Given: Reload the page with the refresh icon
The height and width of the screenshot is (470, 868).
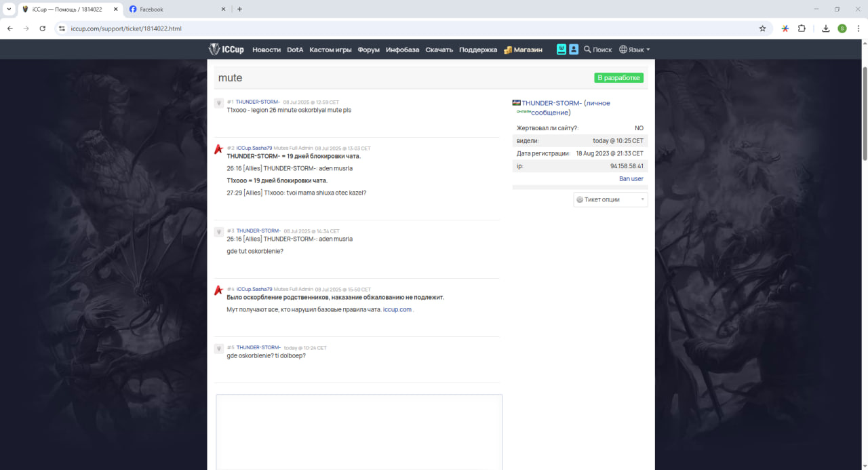Looking at the screenshot, I should pos(43,28).
